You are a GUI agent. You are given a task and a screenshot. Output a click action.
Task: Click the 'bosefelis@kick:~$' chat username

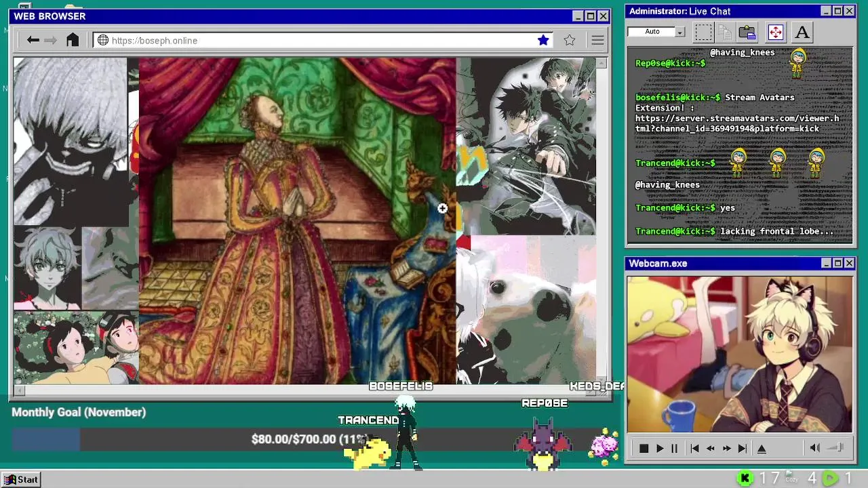coord(677,98)
